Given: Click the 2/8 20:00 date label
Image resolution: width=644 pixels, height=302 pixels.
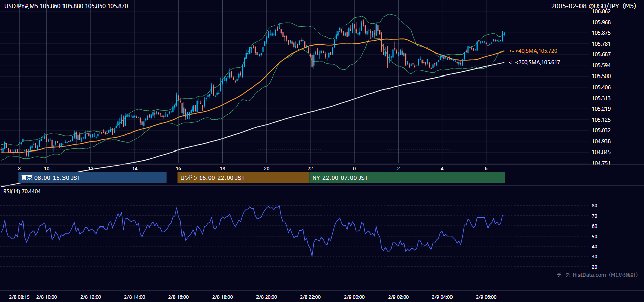Looking at the screenshot, I should (x=267, y=297).
